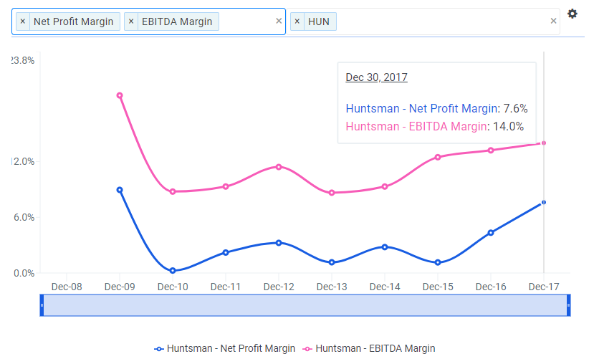Click the Dec-17 x-axis label

tap(544, 287)
